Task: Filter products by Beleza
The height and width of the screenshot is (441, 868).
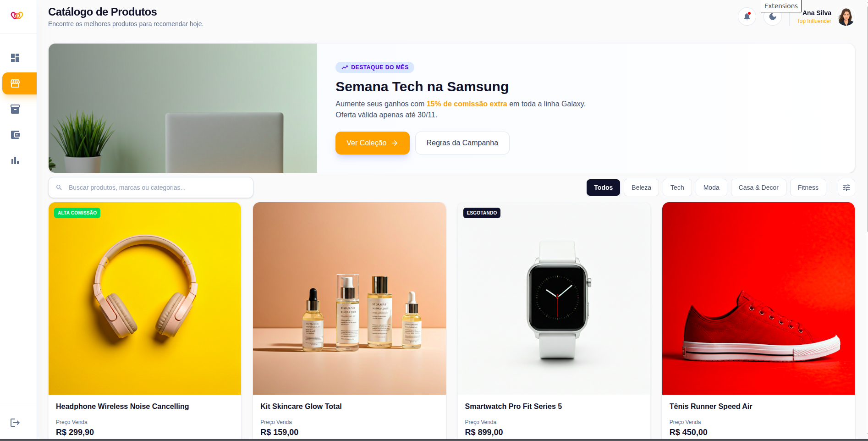Action: [641, 187]
